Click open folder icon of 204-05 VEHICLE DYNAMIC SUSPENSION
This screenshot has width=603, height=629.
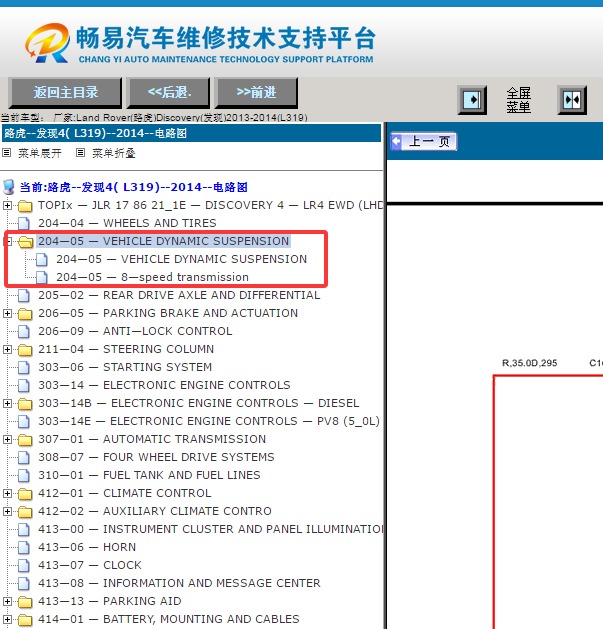tap(25, 242)
